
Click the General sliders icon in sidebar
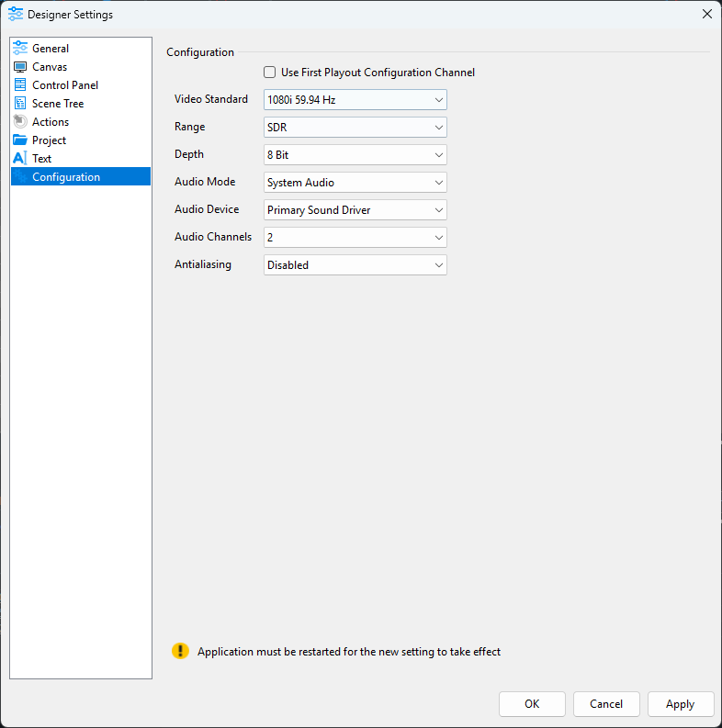(x=20, y=49)
